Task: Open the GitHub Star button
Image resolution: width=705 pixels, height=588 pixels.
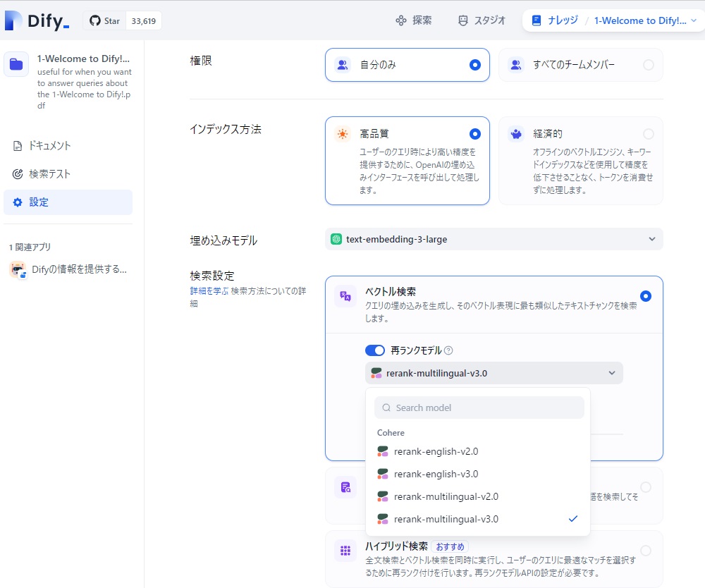Action: pos(105,21)
